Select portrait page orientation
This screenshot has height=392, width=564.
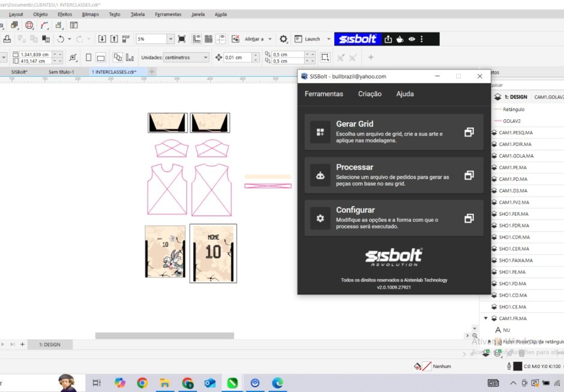pyautogui.click(x=88, y=58)
